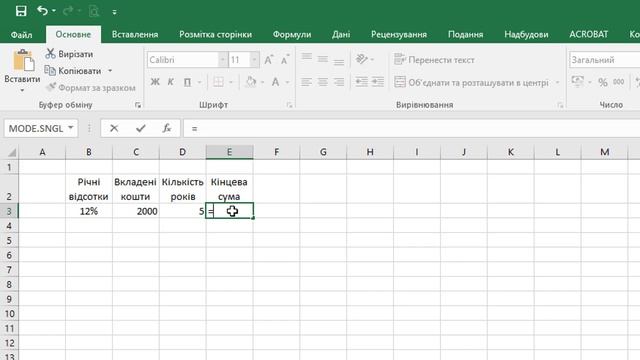Click the Вставити paste icon

click(x=23, y=60)
